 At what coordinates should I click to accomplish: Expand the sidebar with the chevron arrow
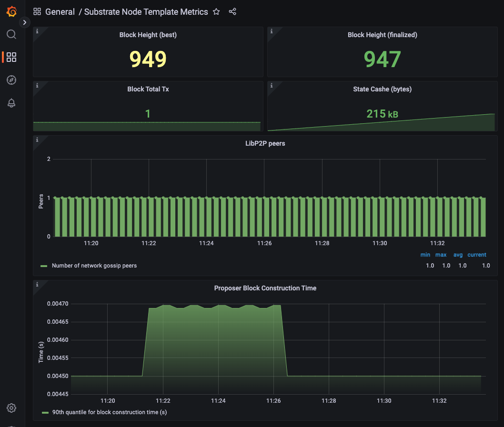[25, 22]
